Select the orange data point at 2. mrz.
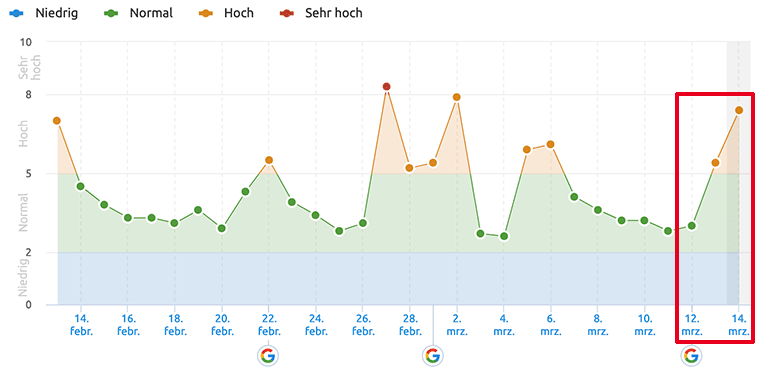Viewport: 760px width, 375px height. (456, 97)
